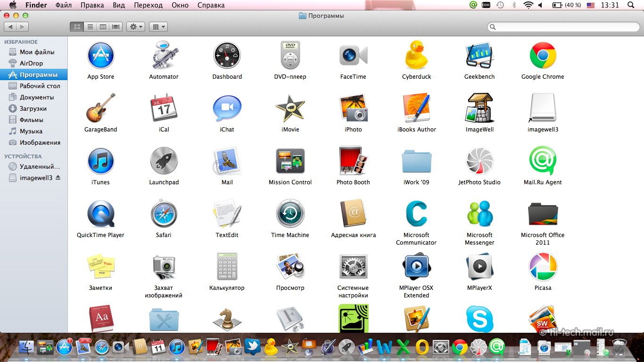This screenshot has width=644, height=362.
Task: Open the Справка menu
Action: (x=212, y=5)
